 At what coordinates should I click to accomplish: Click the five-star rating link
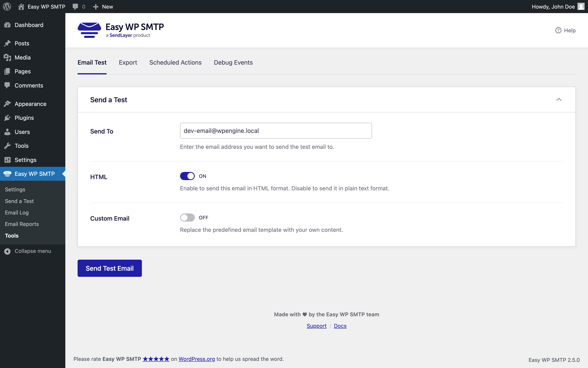tap(156, 359)
